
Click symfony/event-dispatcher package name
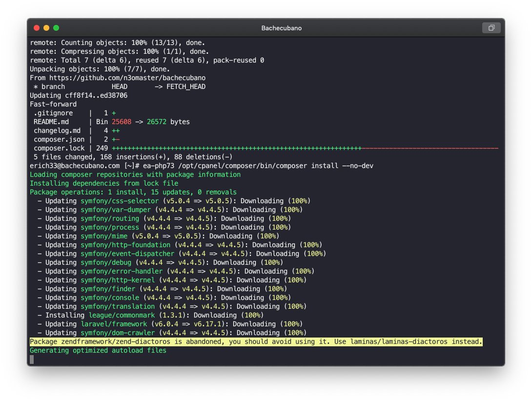[127, 254]
